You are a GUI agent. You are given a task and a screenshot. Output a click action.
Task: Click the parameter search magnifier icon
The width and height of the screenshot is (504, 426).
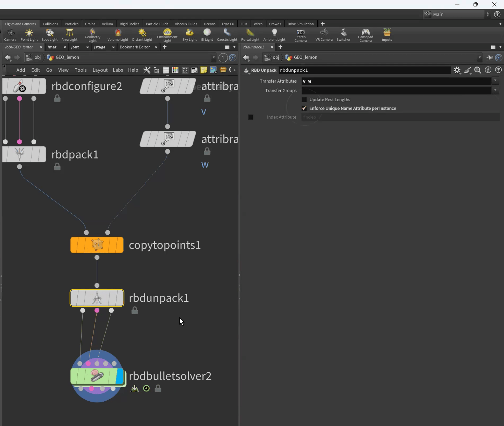pyautogui.click(x=478, y=70)
